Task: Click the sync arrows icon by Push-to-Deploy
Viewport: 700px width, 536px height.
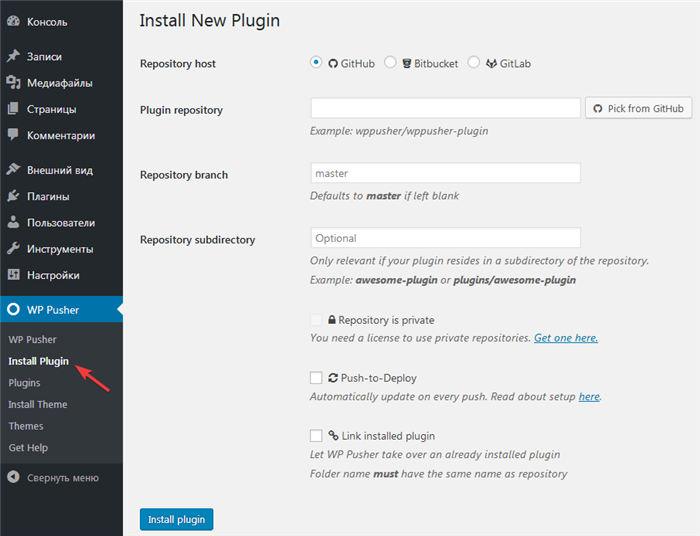Action: 333,378
